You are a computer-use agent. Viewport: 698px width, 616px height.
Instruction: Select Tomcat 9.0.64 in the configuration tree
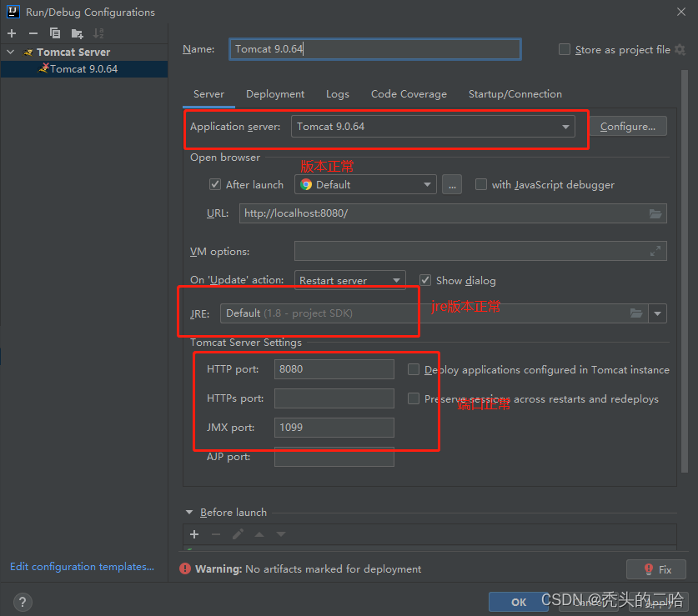(84, 69)
